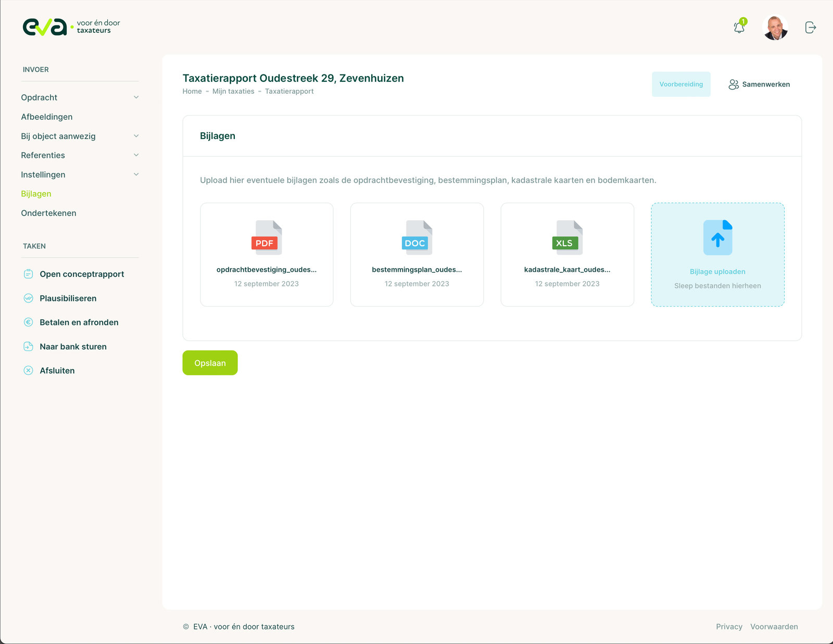Go to Afbeeldingen in sidebar
This screenshot has height=644, width=833.
pos(47,117)
